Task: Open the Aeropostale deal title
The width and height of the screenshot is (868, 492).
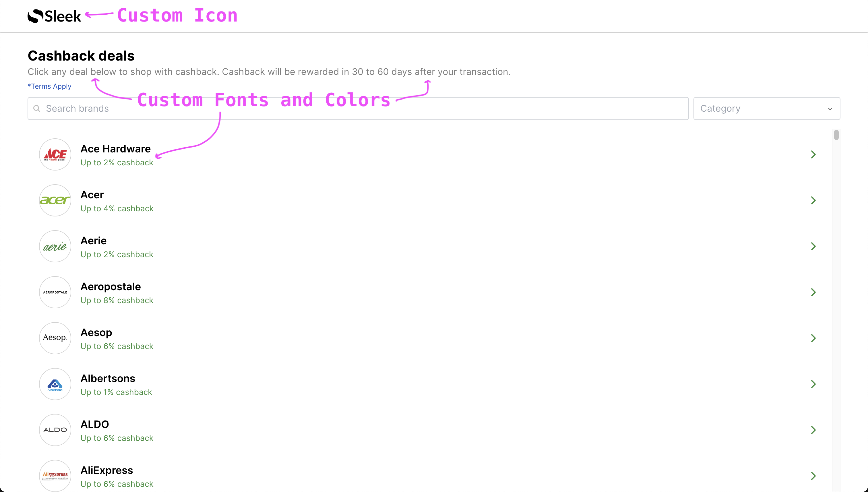Action: click(111, 286)
